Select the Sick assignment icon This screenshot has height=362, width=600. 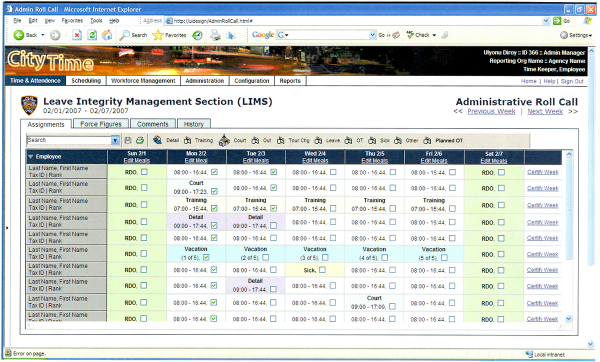pos(372,140)
